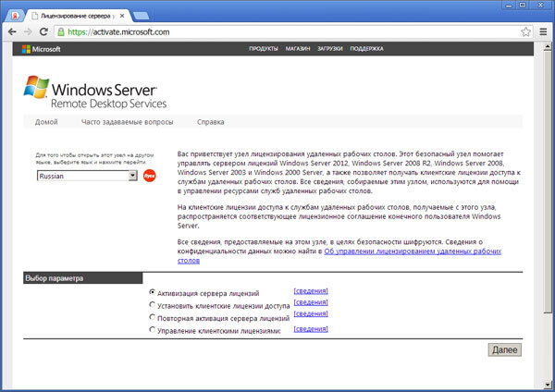Click the scrollbar up arrow

point(548,46)
